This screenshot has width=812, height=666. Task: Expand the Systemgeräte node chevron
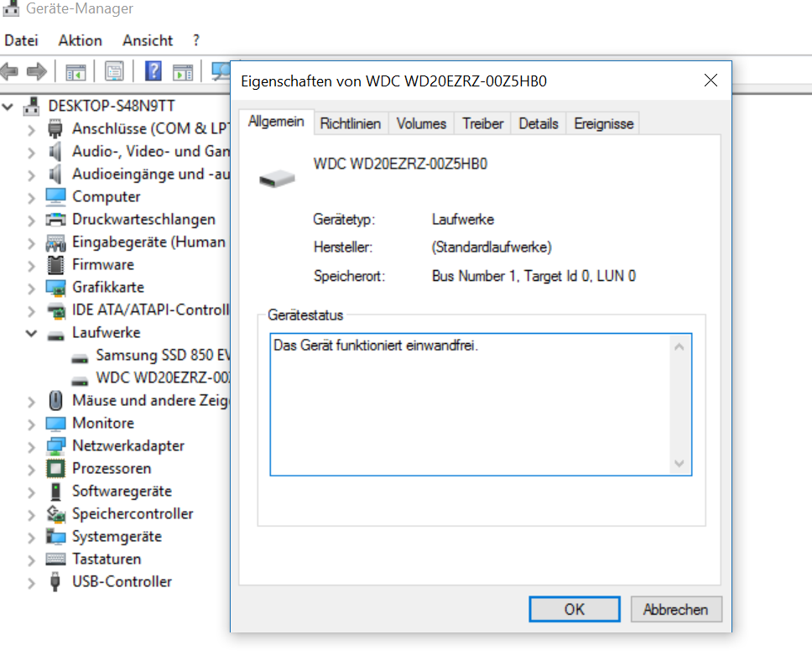pos(32,538)
